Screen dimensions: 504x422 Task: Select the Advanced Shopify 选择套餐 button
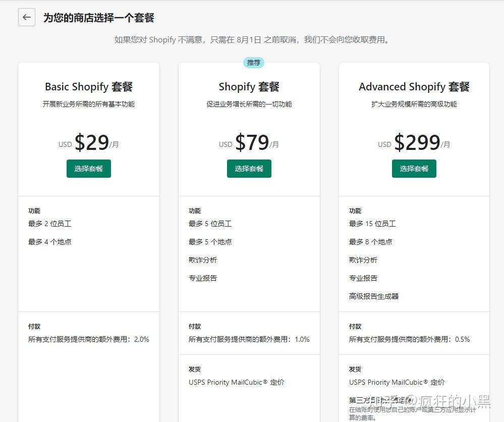414,169
